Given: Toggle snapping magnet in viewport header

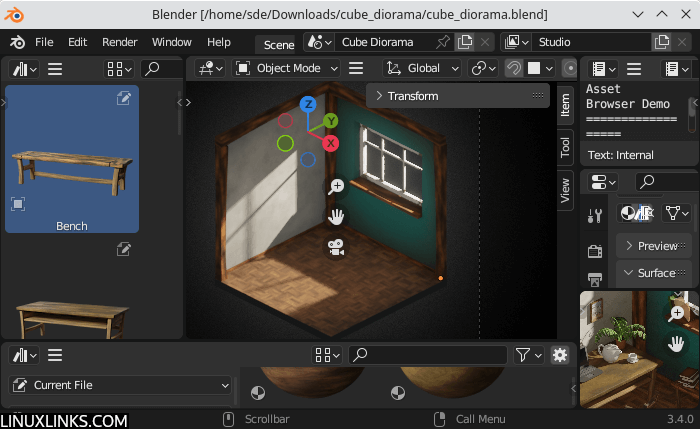Looking at the screenshot, I should [514, 68].
